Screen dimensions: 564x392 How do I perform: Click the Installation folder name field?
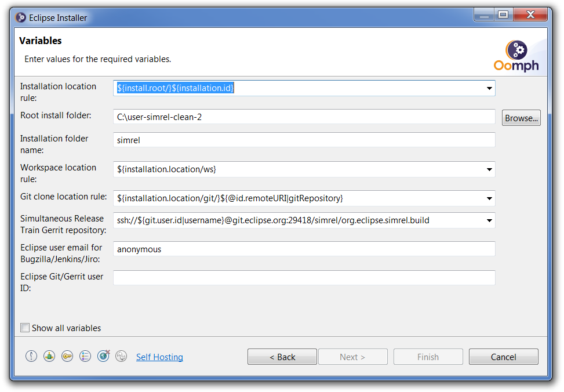(304, 140)
